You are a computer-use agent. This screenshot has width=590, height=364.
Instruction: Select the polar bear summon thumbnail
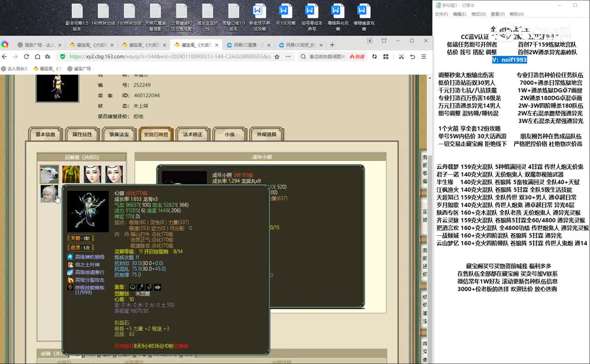(x=49, y=175)
